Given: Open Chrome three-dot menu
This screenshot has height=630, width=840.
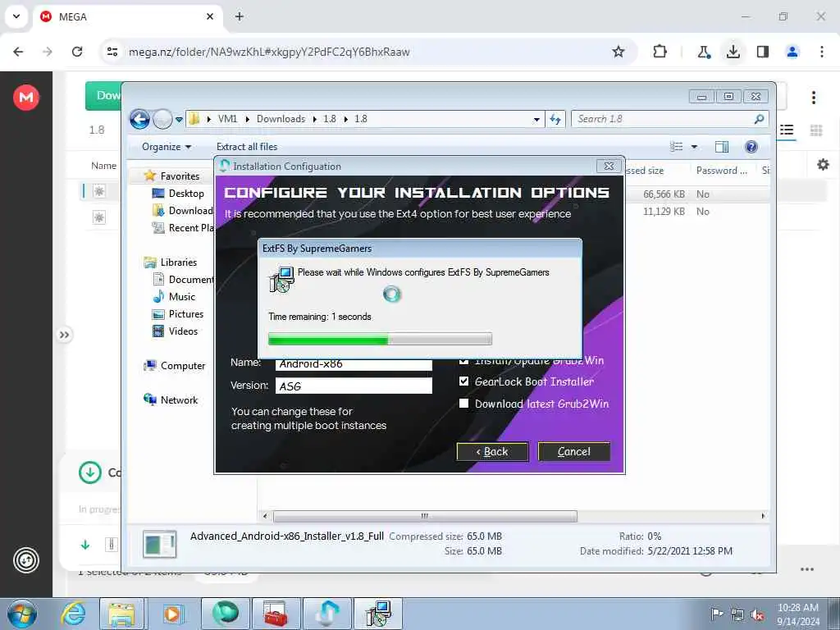Looking at the screenshot, I should (821, 52).
